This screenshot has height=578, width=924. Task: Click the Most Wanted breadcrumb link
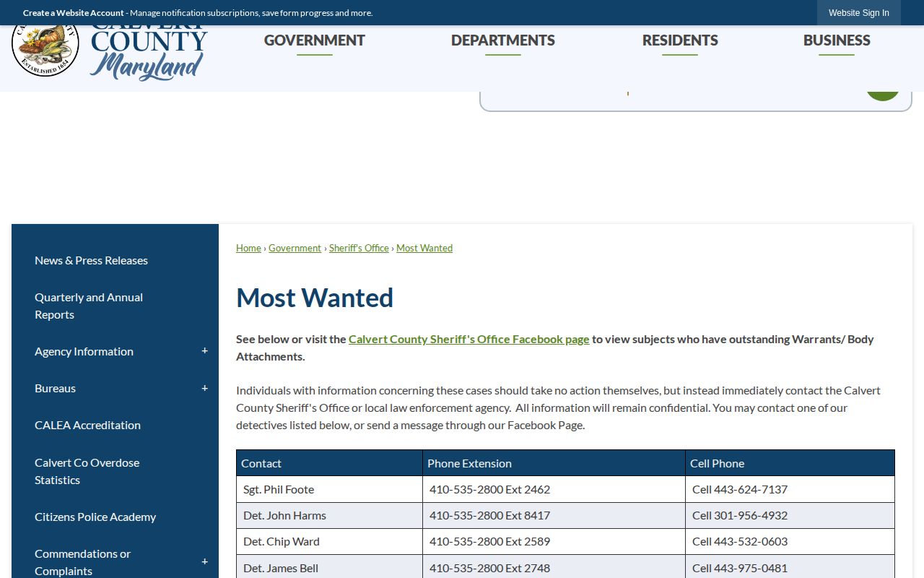click(424, 248)
